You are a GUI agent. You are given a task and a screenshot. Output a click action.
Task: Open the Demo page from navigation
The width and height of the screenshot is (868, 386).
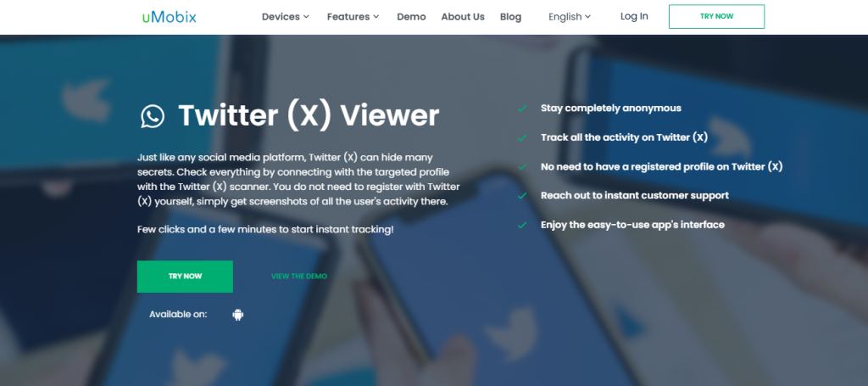[x=411, y=17]
